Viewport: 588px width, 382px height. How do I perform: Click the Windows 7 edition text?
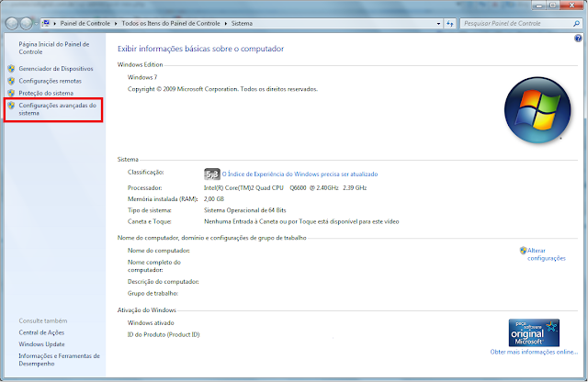point(142,77)
